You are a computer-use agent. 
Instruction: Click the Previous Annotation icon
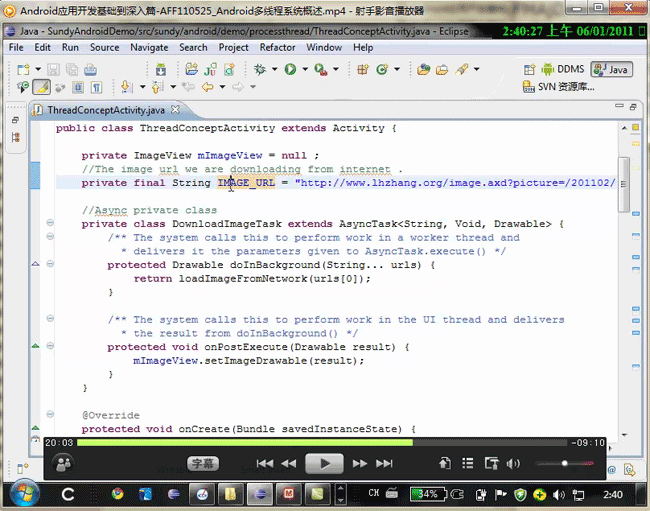[x=158, y=87]
